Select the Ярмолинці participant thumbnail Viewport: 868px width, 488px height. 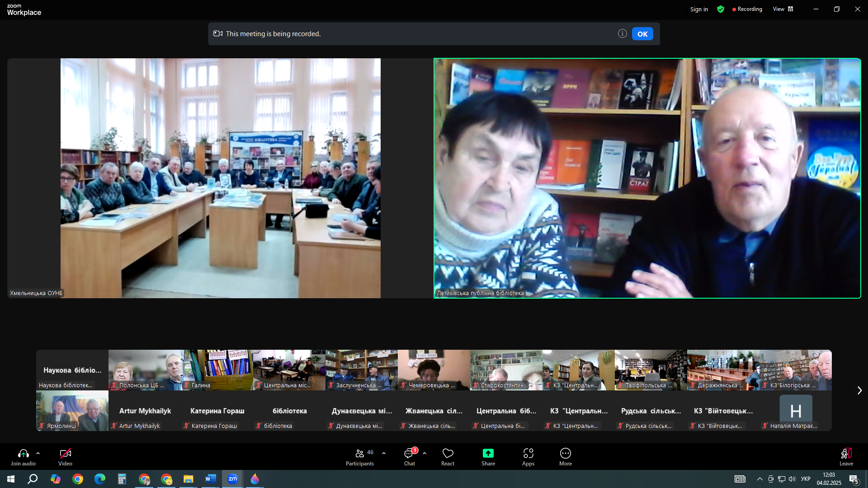pyautogui.click(x=72, y=410)
